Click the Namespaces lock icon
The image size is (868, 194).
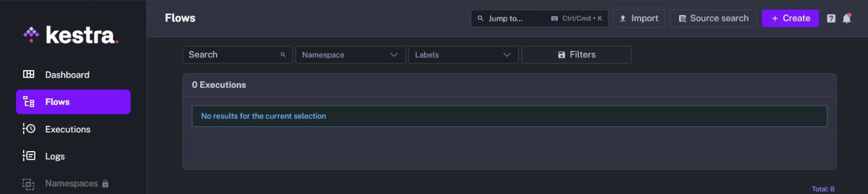pyautogui.click(x=105, y=183)
